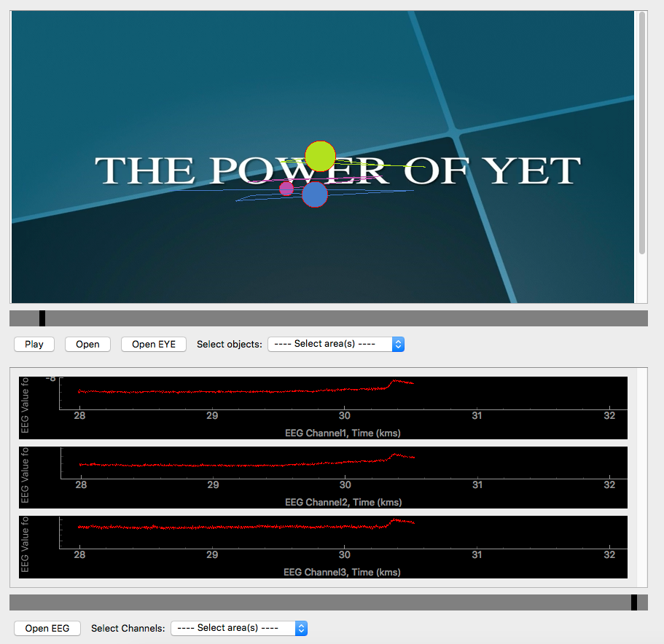Click tick label 29 on Channel2 axis
The image size is (664, 644).
[x=213, y=485]
